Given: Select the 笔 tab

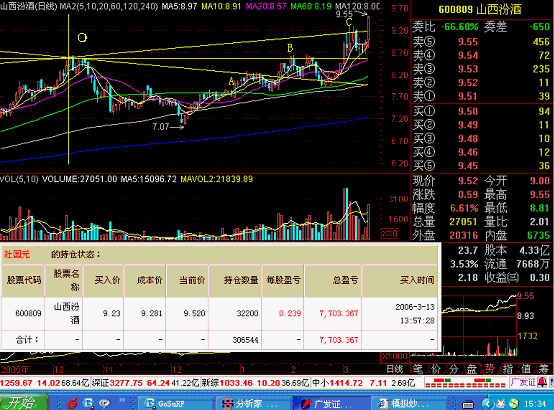Looking at the screenshot, I should (x=418, y=369).
